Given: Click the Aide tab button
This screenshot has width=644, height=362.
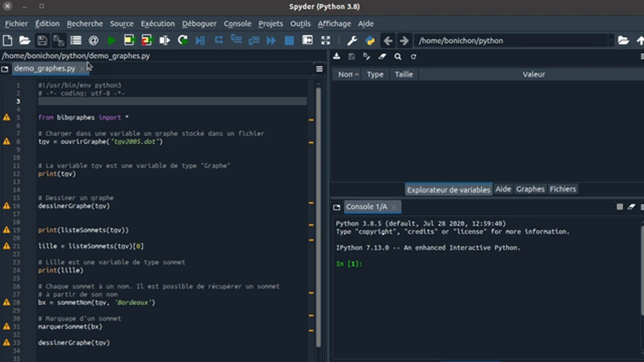Looking at the screenshot, I should 503,189.
